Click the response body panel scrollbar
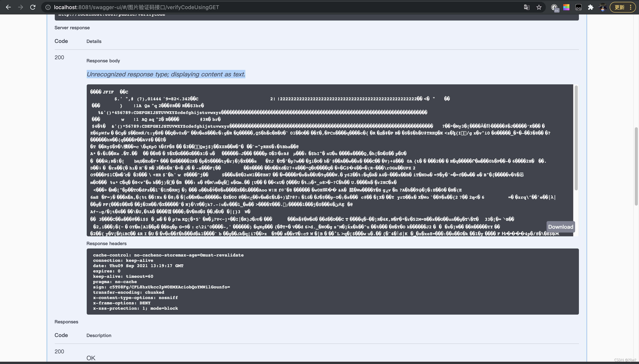 pyautogui.click(x=576, y=138)
